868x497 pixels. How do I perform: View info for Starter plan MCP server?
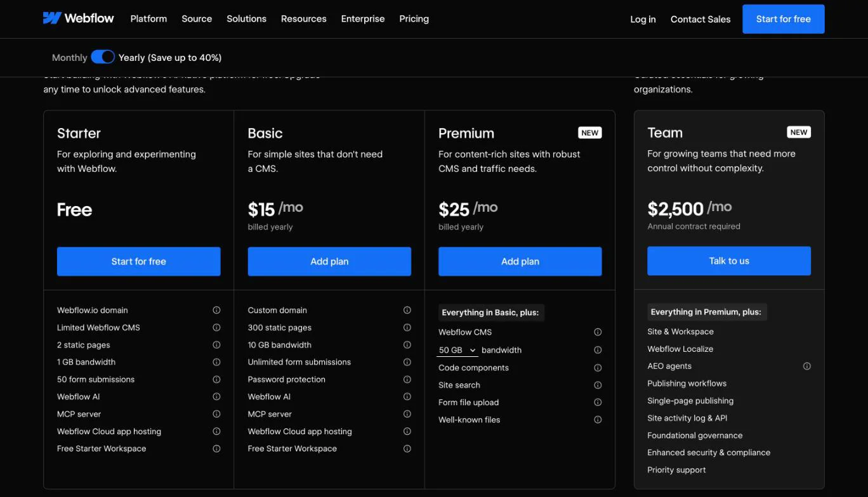[x=216, y=414]
